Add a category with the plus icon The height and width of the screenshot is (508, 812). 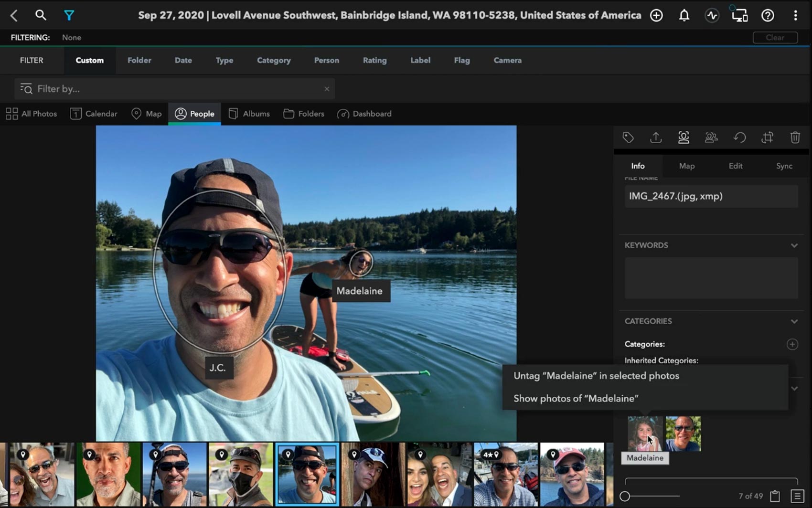pos(792,344)
